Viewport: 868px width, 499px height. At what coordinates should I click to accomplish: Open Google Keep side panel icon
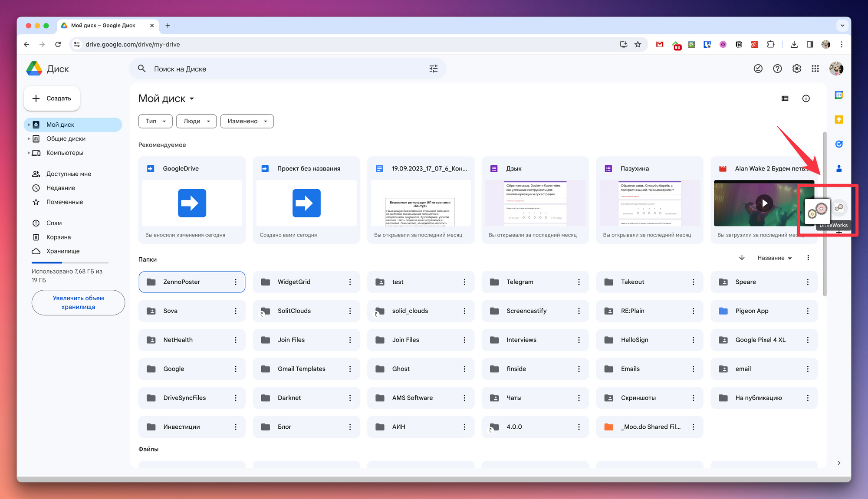[x=838, y=119]
